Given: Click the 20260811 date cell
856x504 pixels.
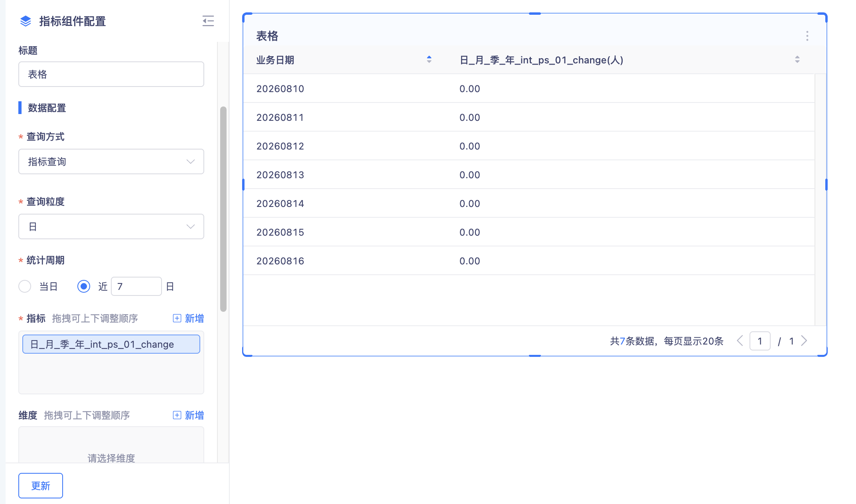Looking at the screenshot, I should point(280,117).
